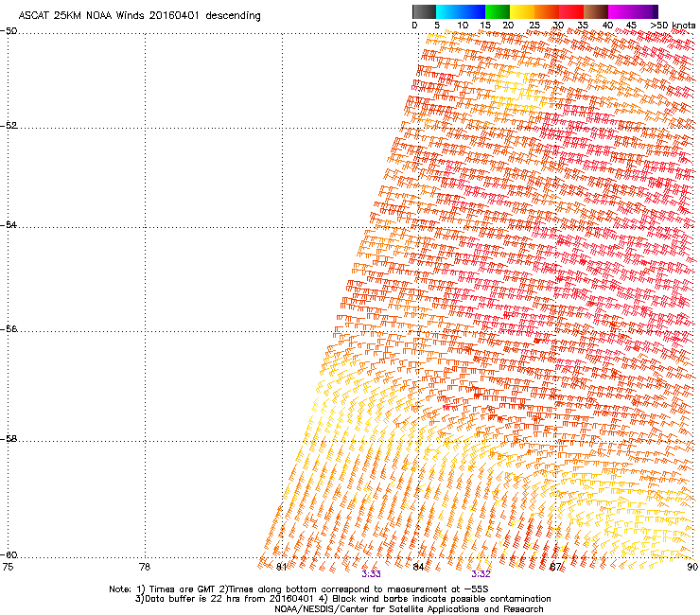
Task: Click the 78 longitude axis label
Action: 145,567
